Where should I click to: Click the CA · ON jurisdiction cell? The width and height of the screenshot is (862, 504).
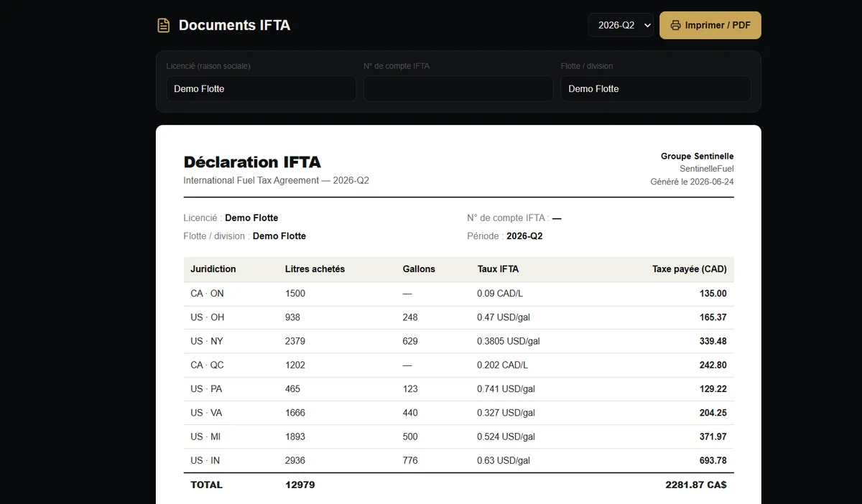click(207, 294)
